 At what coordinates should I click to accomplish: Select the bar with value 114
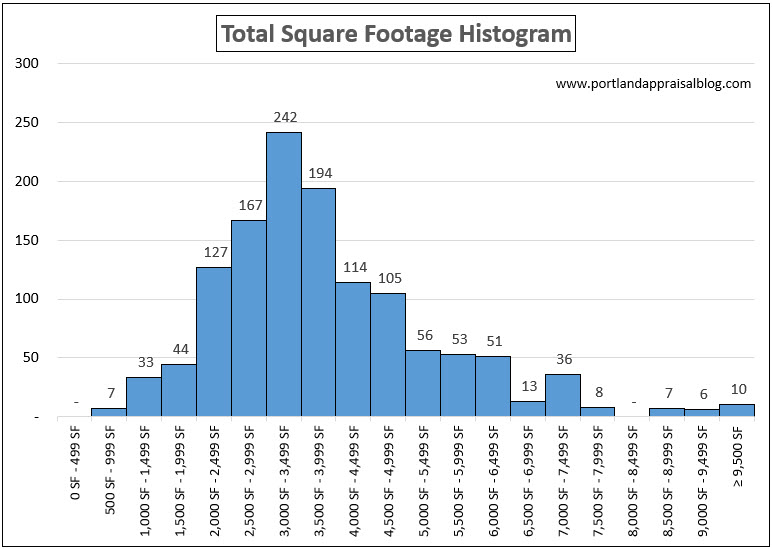[x=353, y=349]
